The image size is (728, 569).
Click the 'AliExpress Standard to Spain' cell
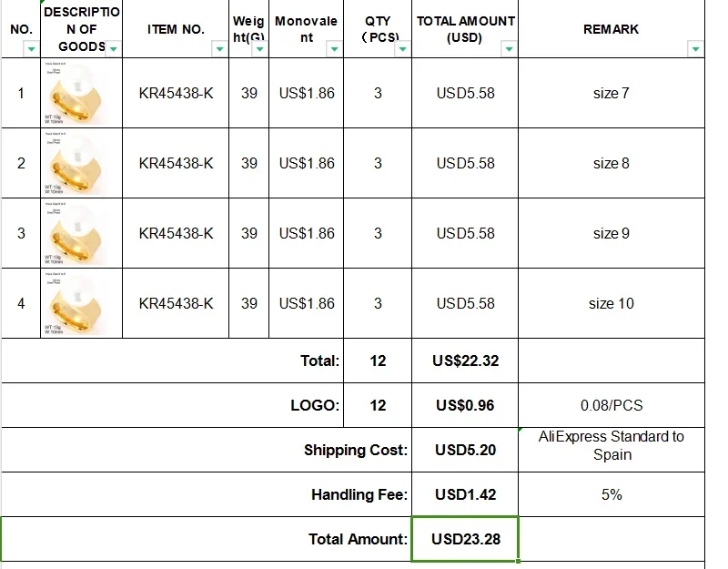tap(612, 450)
